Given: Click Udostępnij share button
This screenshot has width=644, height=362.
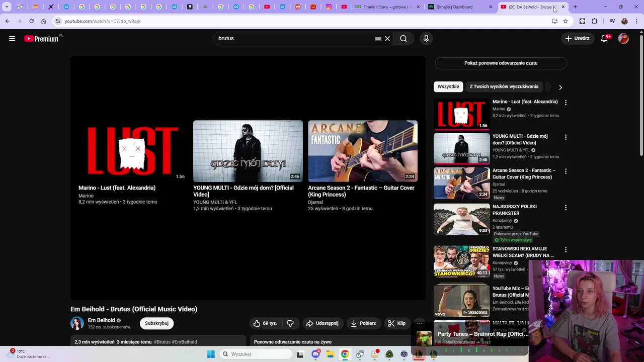Looking at the screenshot, I should click(322, 323).
